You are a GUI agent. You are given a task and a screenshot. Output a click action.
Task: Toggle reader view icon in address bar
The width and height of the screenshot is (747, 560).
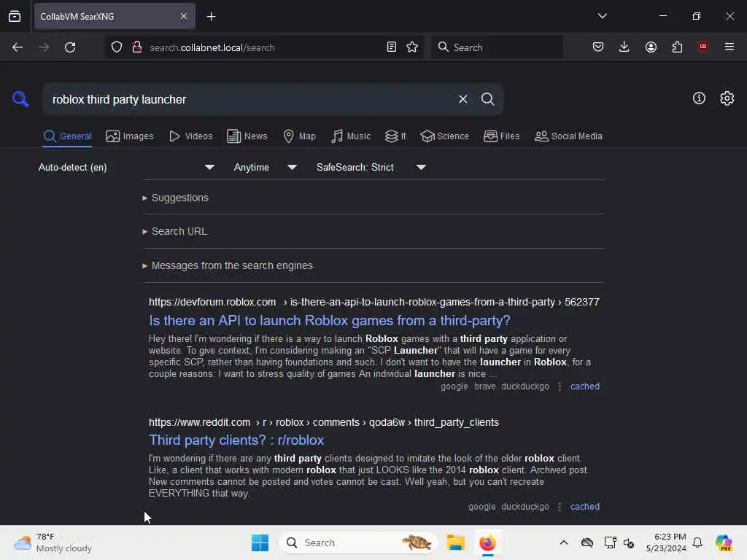click(x=392, y=47)
